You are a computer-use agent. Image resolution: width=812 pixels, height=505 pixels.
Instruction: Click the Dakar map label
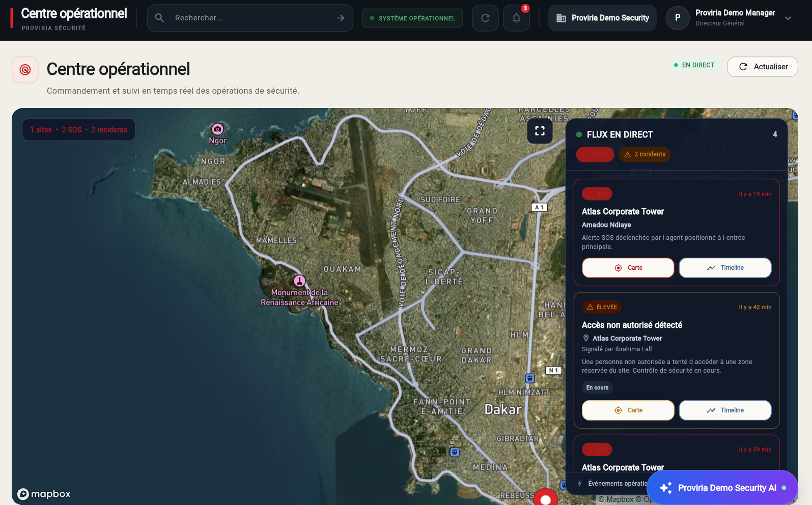503,409
